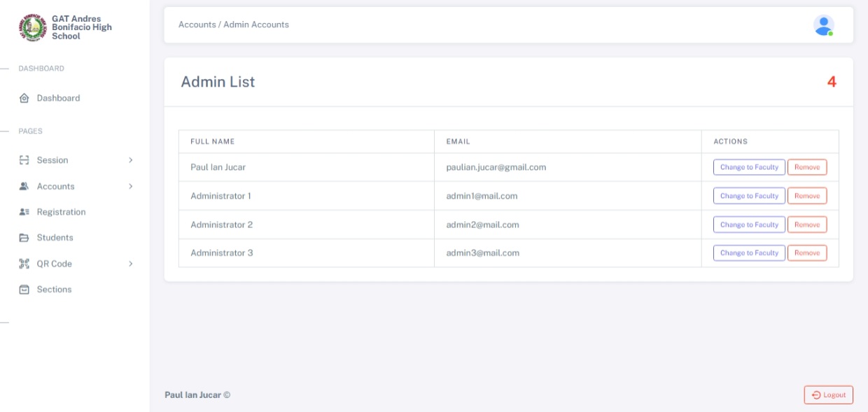
Task: Click the Dashboard home icon
Action: click(24, 99)
